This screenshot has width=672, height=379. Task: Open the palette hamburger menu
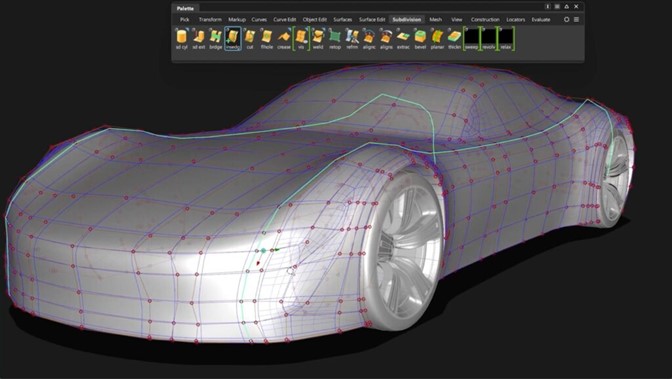[576, 19]
